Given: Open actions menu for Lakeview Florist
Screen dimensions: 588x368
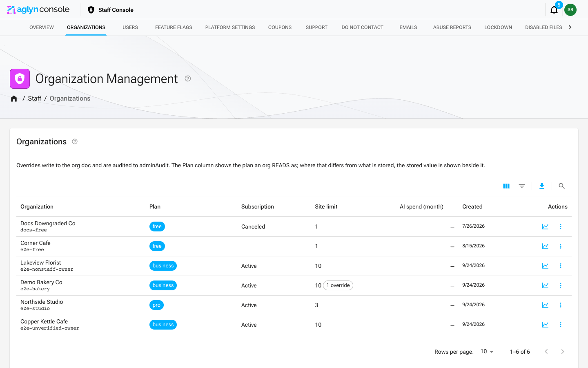Looking at the screenshot, I should coord(561,266).
